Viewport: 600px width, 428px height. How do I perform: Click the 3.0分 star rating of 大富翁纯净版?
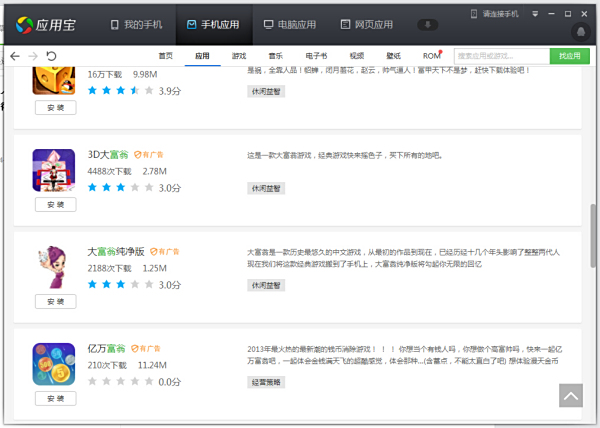coord(134,285)
